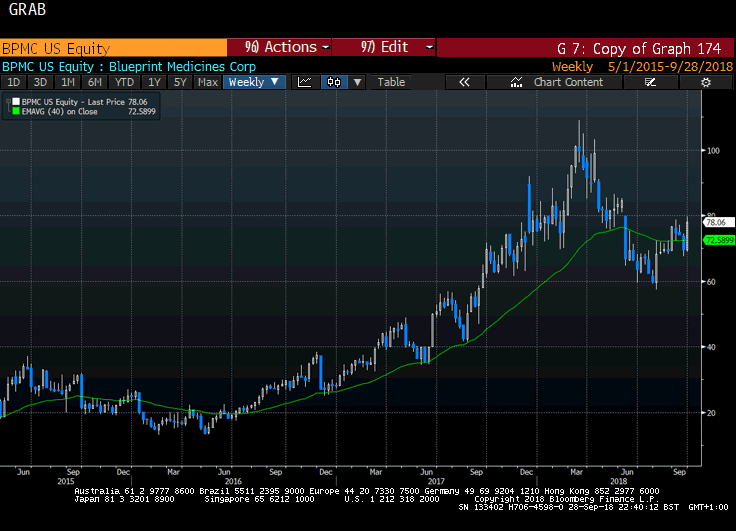Select the Max range button
The image size is (736, 531).
(x=208, y=82)
